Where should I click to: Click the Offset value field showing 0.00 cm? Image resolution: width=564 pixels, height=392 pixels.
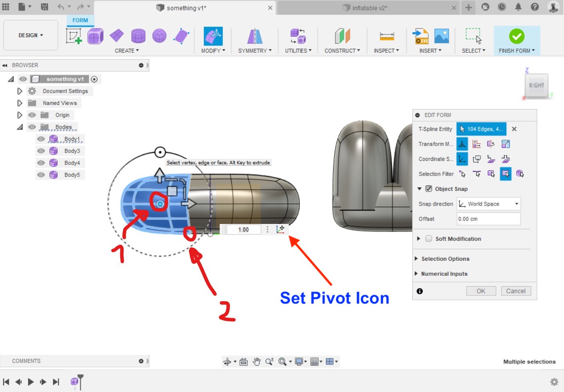tap(488, 219)
